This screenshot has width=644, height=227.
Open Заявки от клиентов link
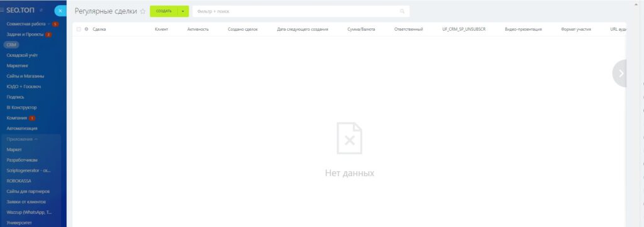click(26, 202)
